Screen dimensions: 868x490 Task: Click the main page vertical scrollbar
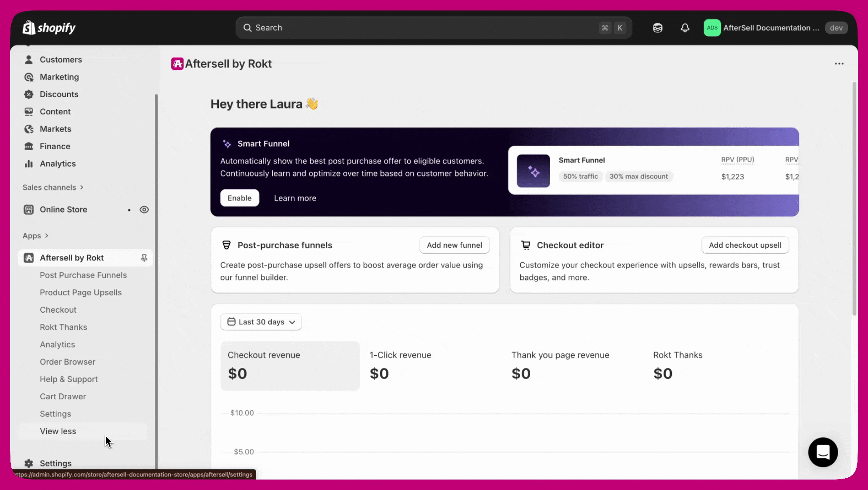tap(854, 199)
